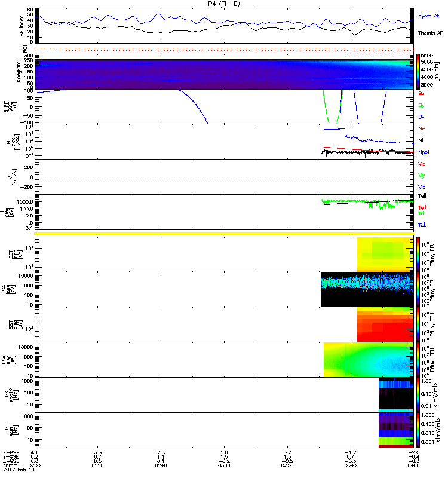Select the blue Npot legend label
The width and height of the screenshot is (448, 478).
(424, 152)
